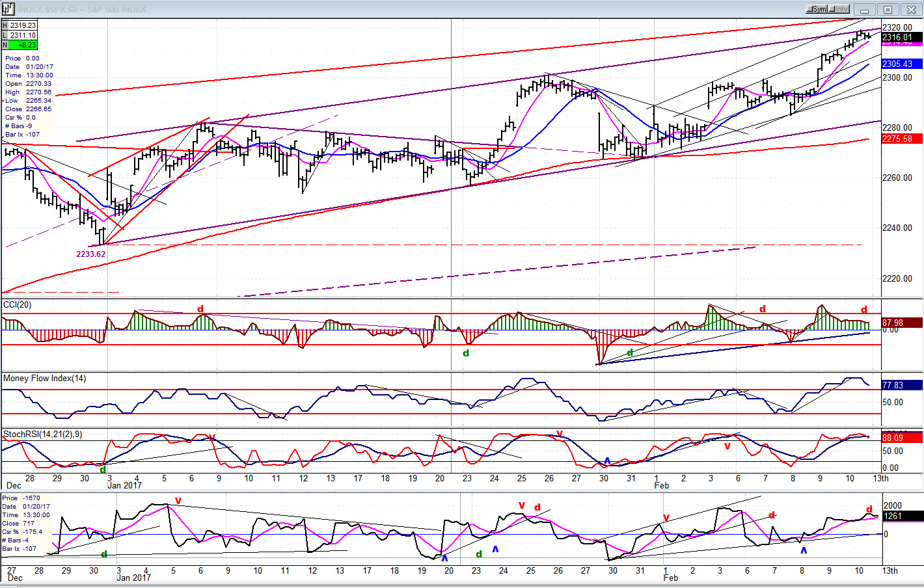Click the Low value box showing 2311.10

(x=20, y=35)
